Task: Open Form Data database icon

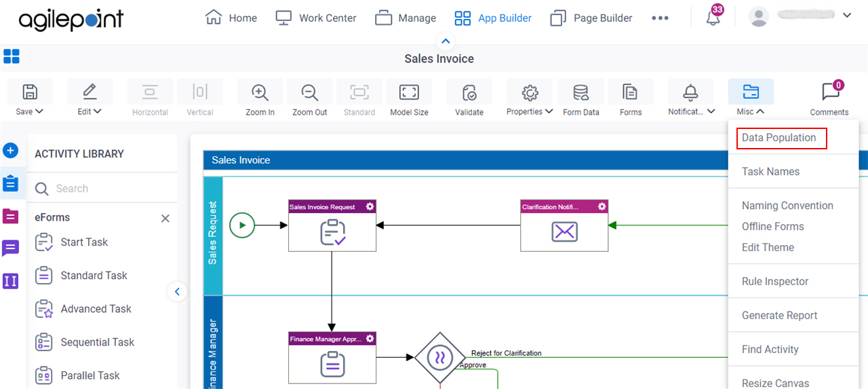Action: pyautogui.click(x=580, y=92)
